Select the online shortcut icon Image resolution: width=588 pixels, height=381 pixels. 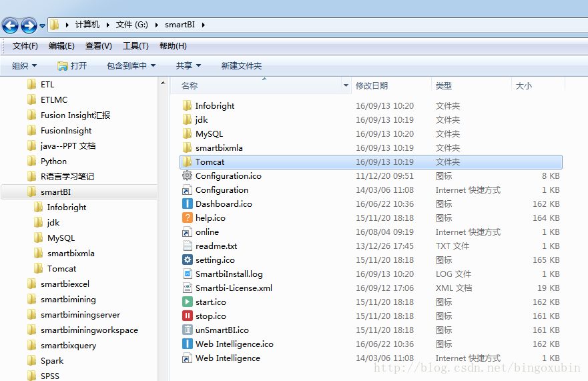(187, 232)
